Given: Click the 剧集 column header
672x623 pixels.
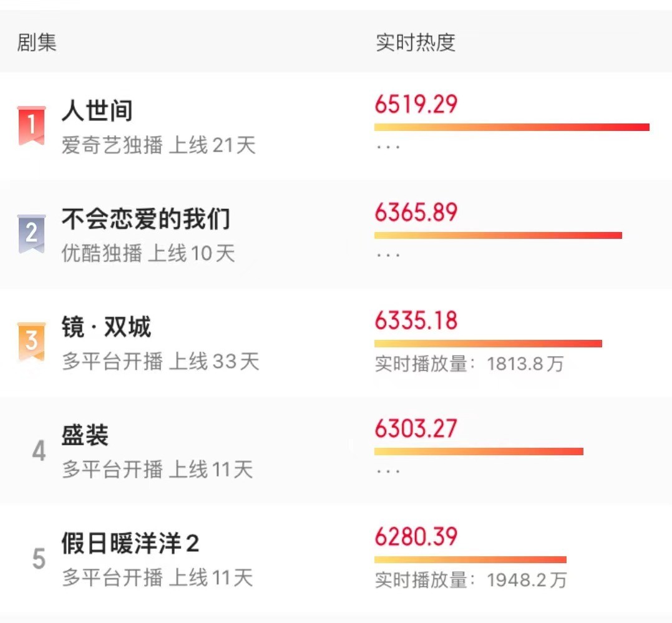Looking at the screenshot, I should [x=37, y=42].
